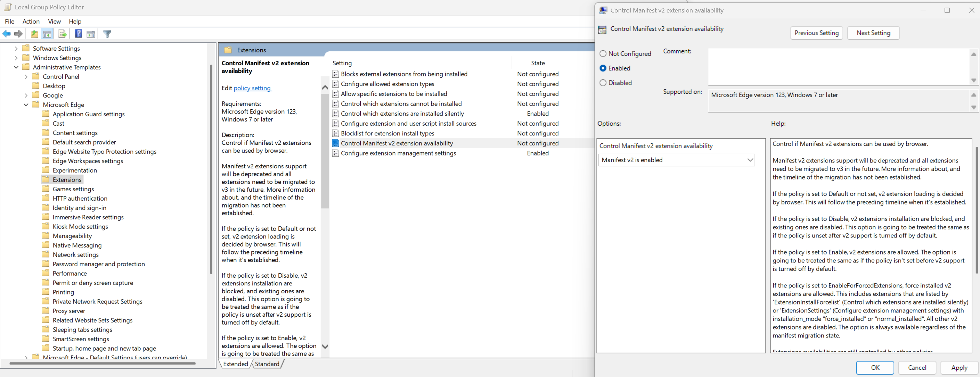Select the Extensions tree item
This screenshot has width=980, height=377.
point(67,179)
